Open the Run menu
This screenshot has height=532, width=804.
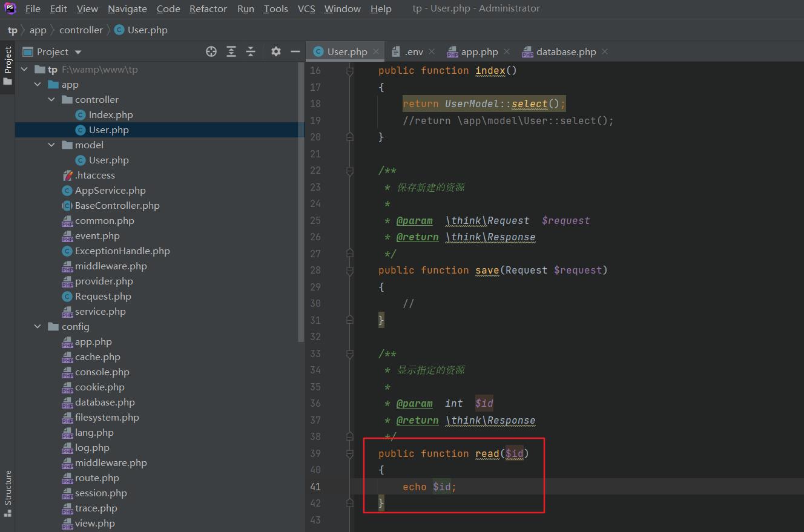coord(246,8)
